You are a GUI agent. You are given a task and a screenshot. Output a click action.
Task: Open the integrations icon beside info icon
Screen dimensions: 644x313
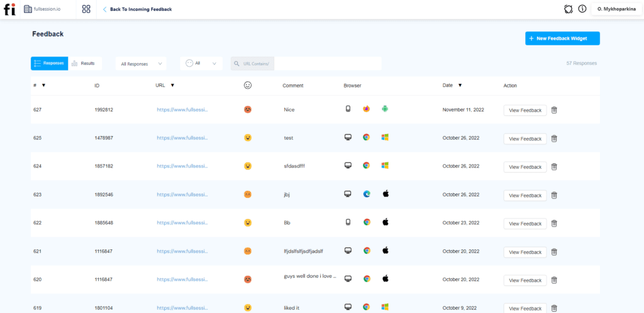coord(569,9)
